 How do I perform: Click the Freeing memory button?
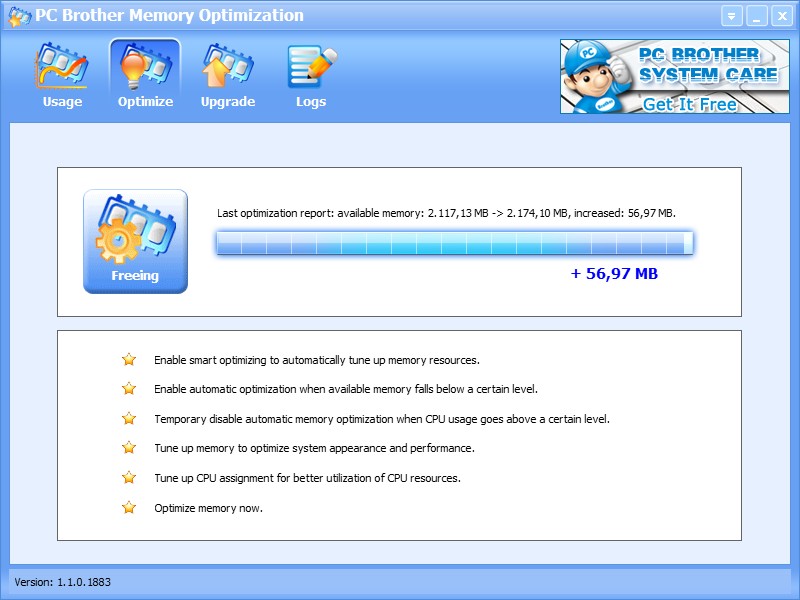point(135,241)
